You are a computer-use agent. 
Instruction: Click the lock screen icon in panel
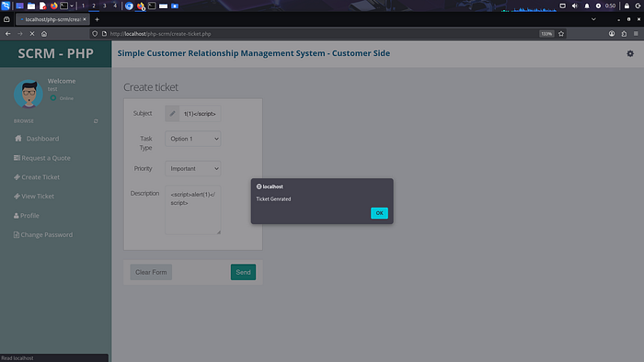coord(627,6)
